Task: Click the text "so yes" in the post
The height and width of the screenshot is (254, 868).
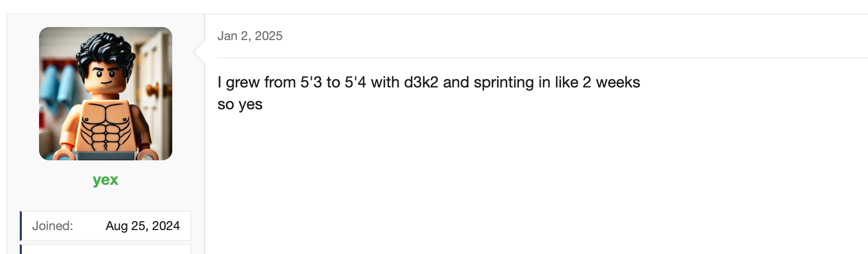Action: tap(240, 105)
